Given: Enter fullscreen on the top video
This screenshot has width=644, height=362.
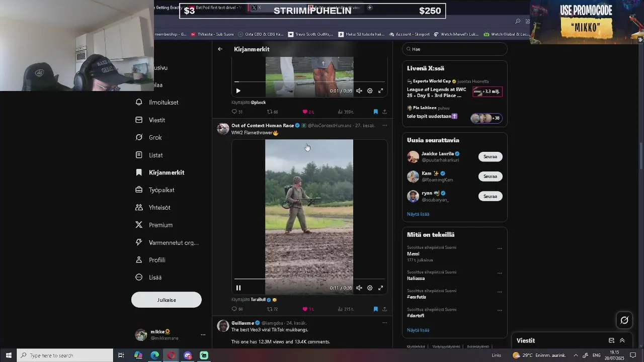Looking at the screenshot, I should point(381,91).
